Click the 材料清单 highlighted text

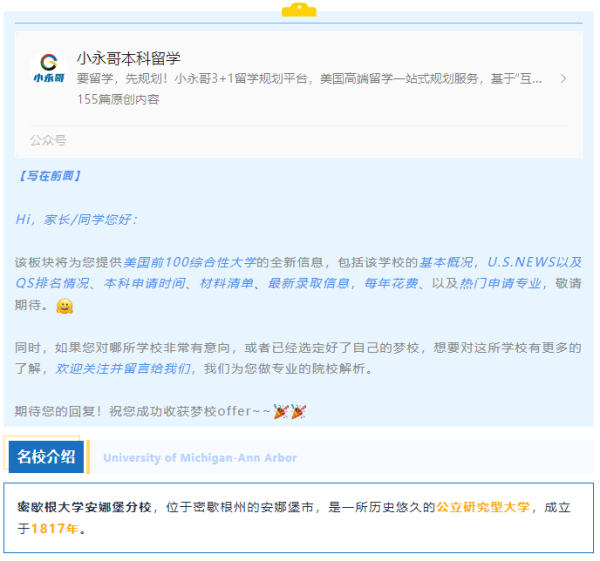(227, 284)
